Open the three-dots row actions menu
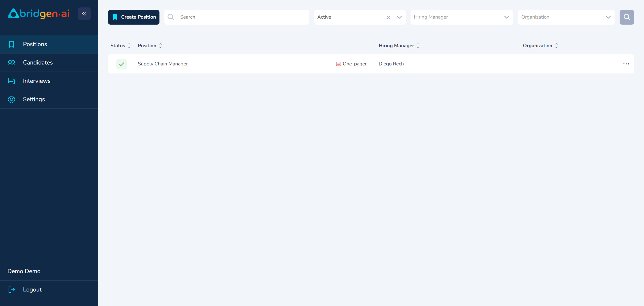 pos(626,64)
